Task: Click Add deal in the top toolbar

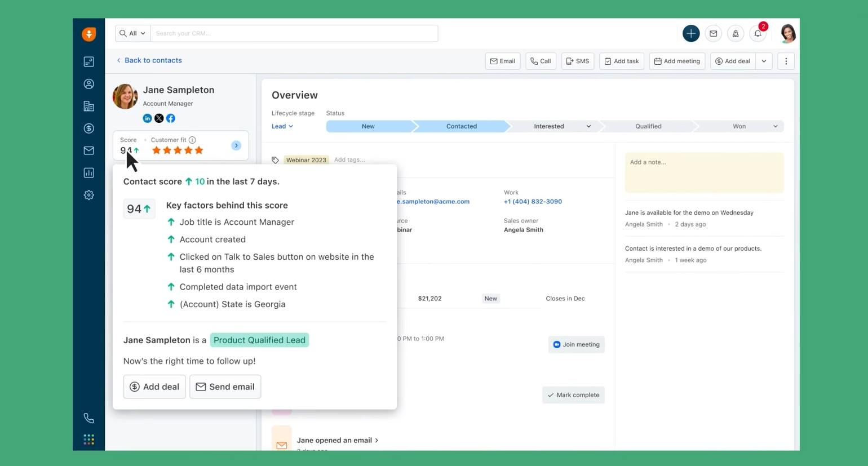Action: click(x=733, y=61)
